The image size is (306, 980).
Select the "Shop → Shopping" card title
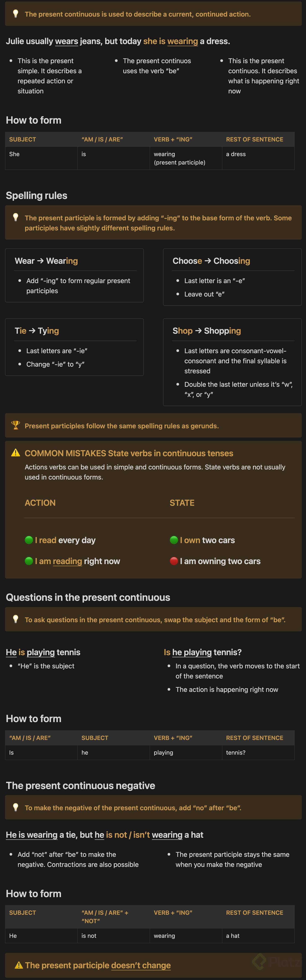click(x=206, y=331)
